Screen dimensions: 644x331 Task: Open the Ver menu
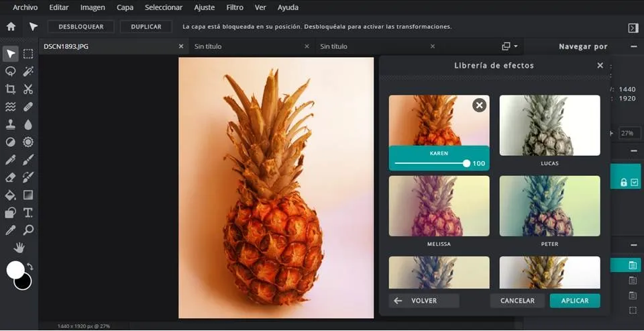(260, 7)
